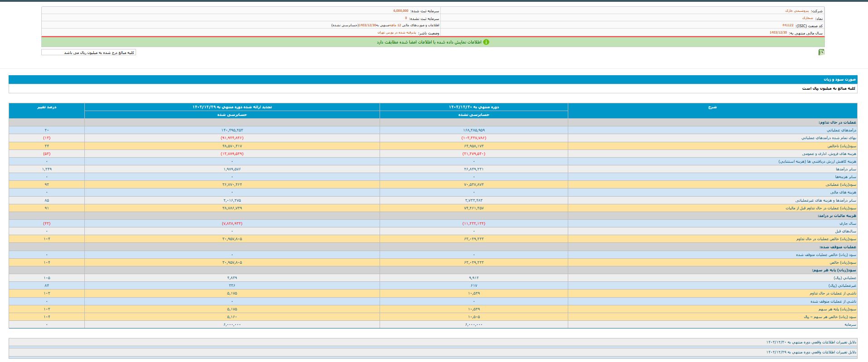Select the سال جاری row label
The image size is (868, 362).
click(x=848, y=223)
